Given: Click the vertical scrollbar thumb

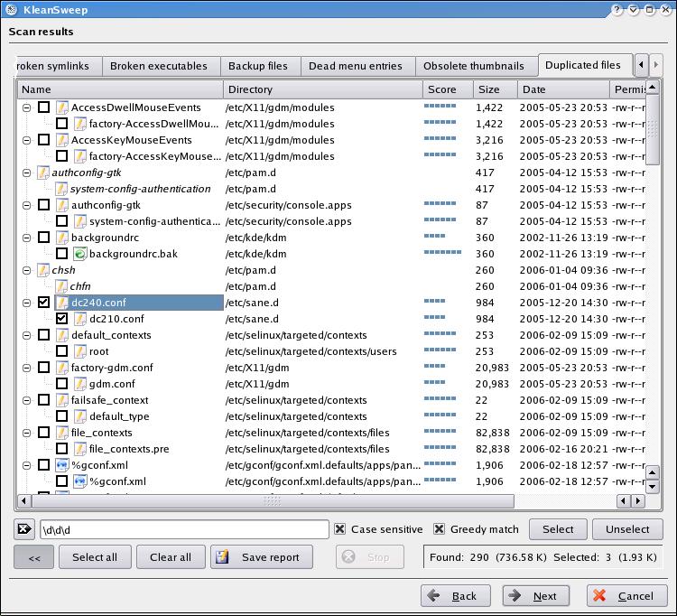Looking at the screenshot, I should 653,129.
